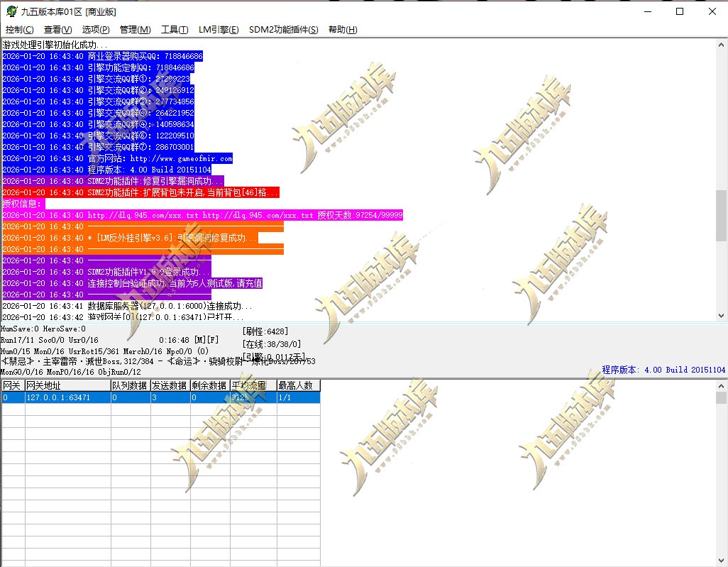Click the [在线:38/38/0] status text
This screenshot has height=567, width=728.
(x=272, y=345)
